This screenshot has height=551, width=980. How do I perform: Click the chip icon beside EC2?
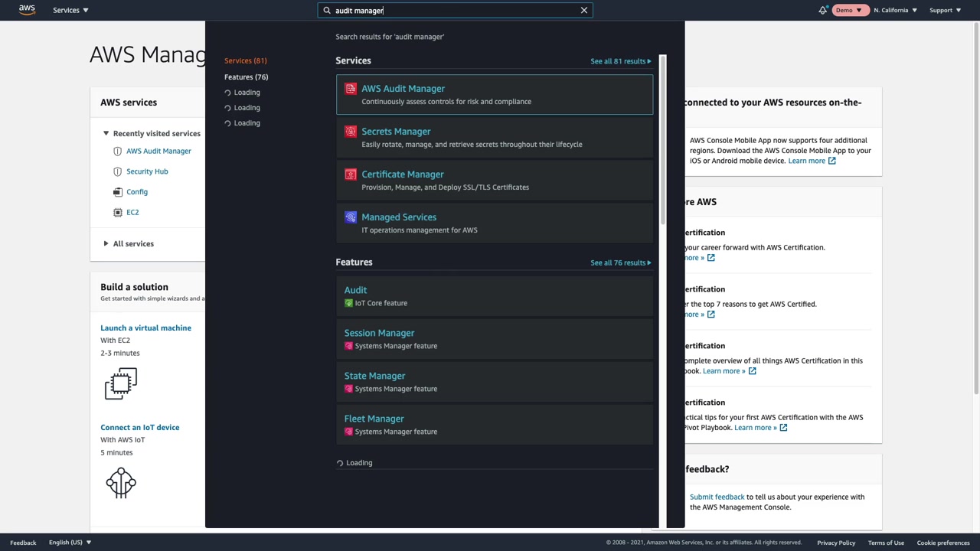point(117,212)
